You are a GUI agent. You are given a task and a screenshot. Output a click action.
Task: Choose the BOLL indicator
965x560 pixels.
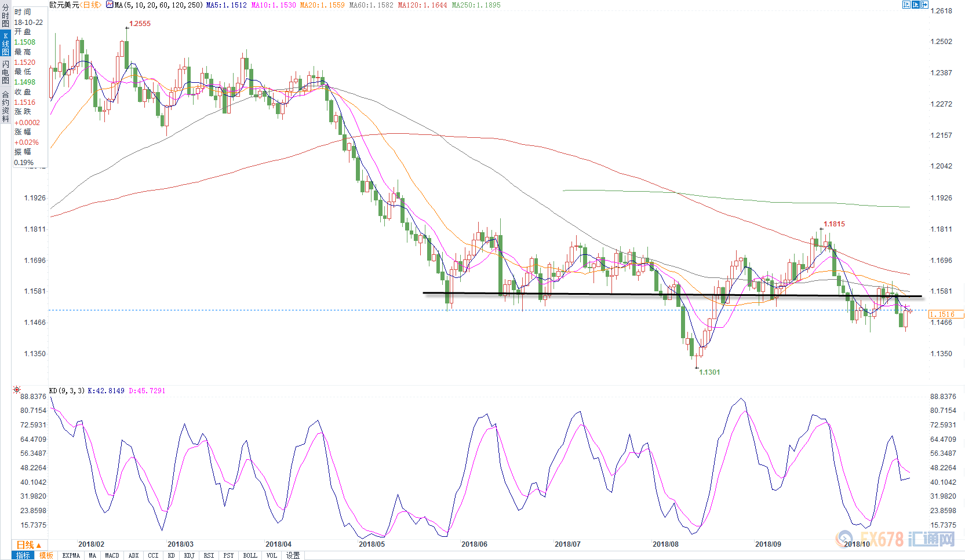pos(250,555)
